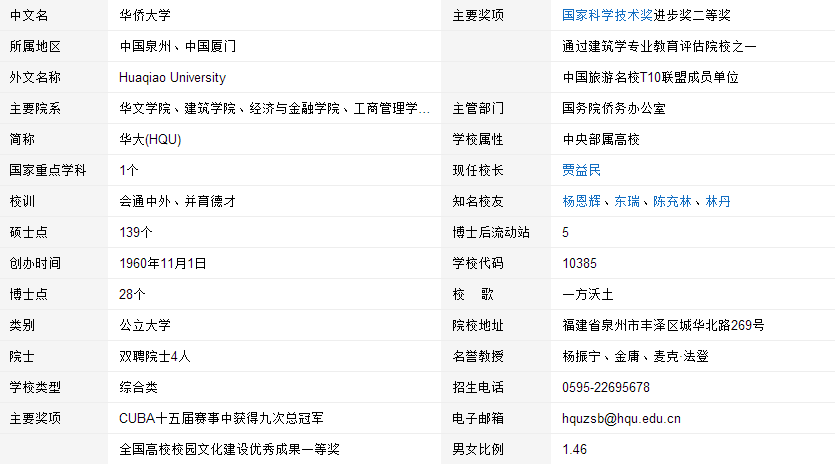The height and width of the screenshot is (464, 835).
Task: Select the 华侨大学 name value
Action: [x=145, y=15]
